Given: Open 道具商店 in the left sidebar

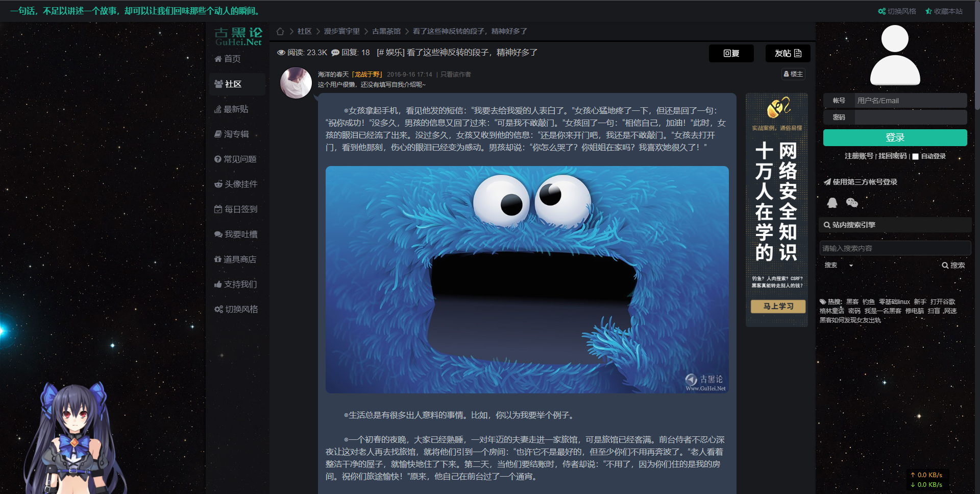Looking at the screenshot, I should tap(235, 260).
